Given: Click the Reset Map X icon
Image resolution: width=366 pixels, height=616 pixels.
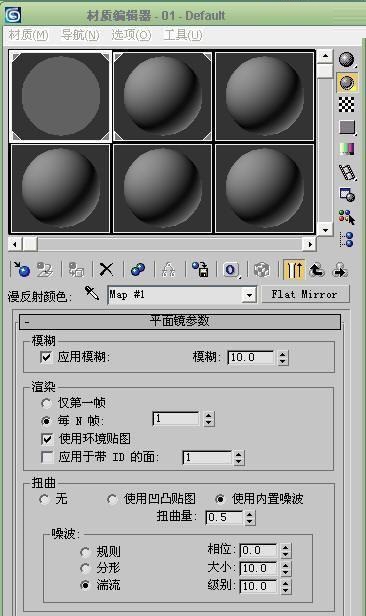Looking at the screenshot, I should (x=106, y=270).
